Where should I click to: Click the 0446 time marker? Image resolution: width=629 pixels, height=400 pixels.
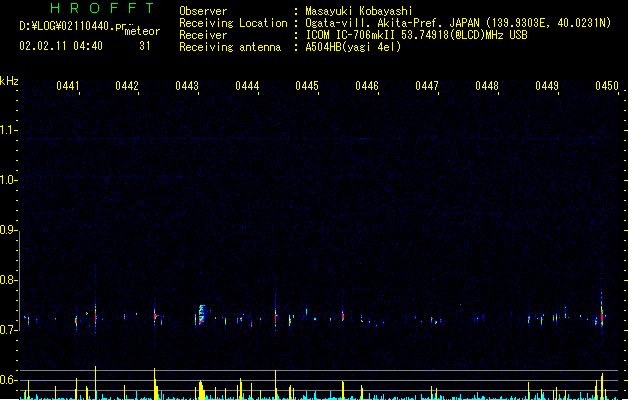tap(367, 86)
